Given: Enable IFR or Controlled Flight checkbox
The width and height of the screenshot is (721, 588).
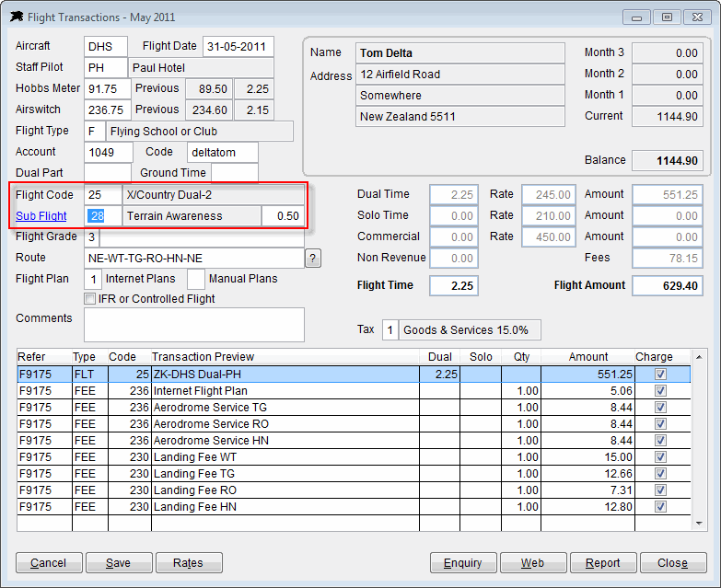Looking at the screenshot, I should tap(90, 298).
